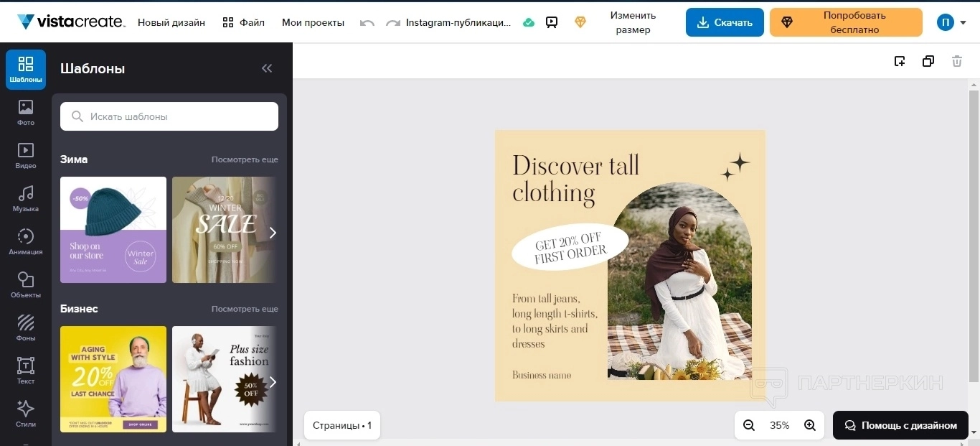Open the Анимация tool

pos(26,242)
